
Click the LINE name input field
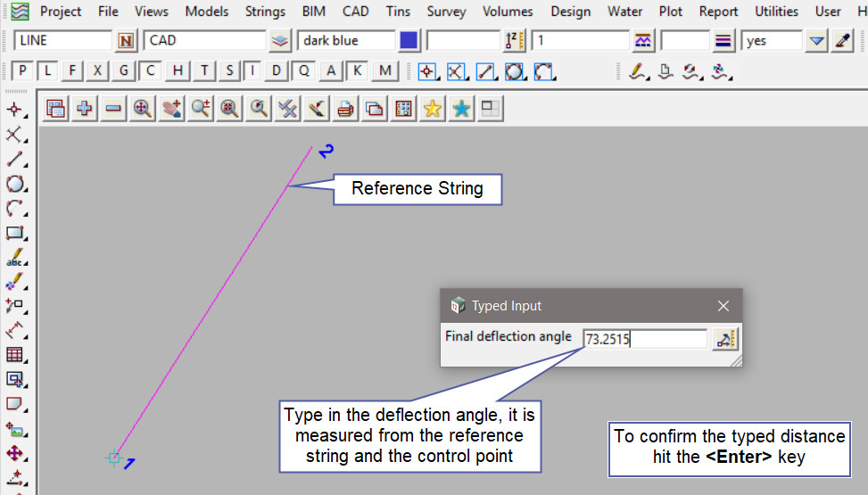tap(62, 41)
